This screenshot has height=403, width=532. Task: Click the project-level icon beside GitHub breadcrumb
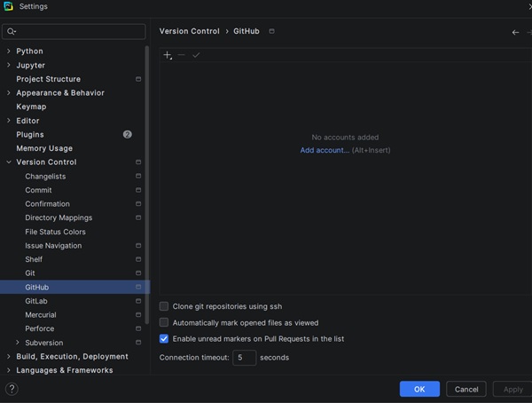[271, 31]
